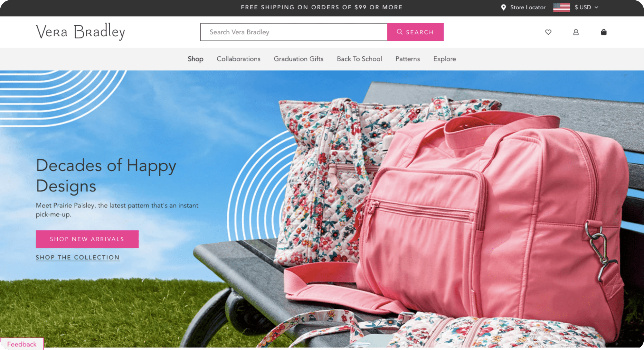Select the Collaborations menu item
The height and width of the screenshot is (350, 644).
[x=239, y=59]
